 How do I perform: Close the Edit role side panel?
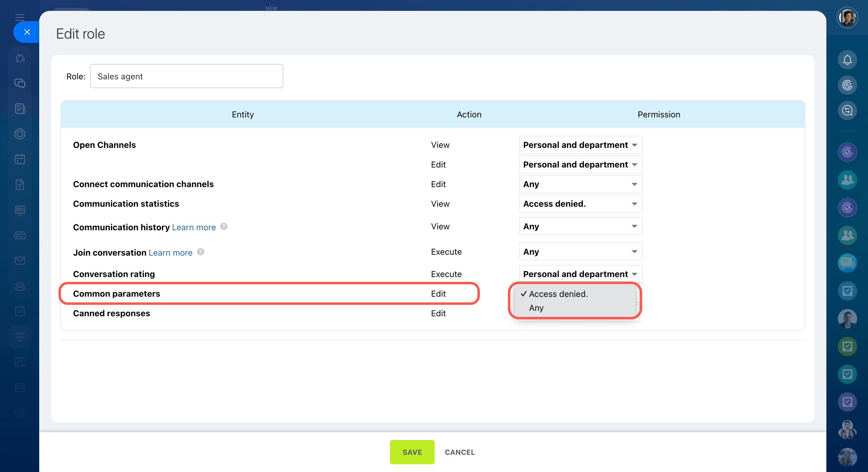(27, 32)
